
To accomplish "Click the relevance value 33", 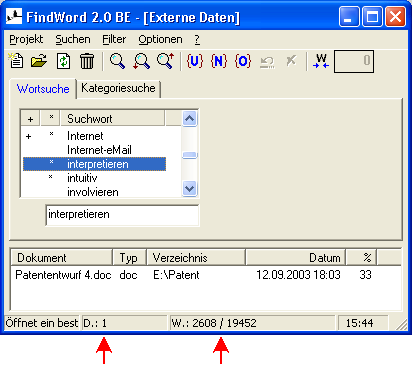I will pos(365,275).
